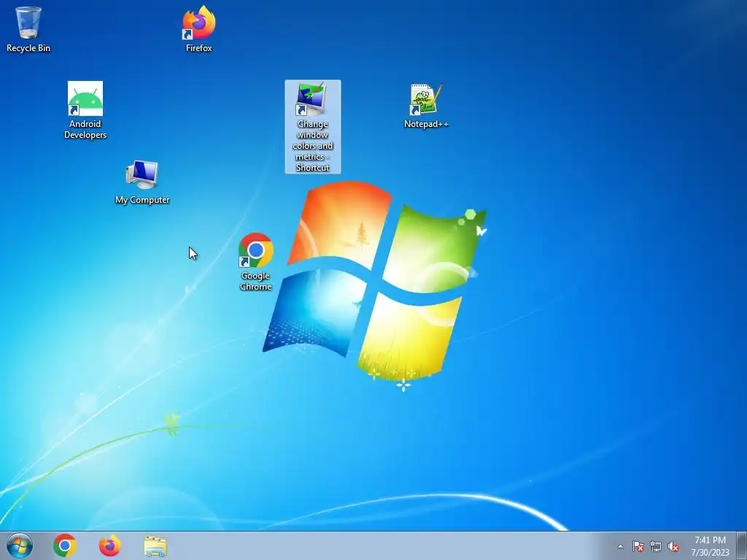This screenshot has height=560, width=747.
Task: Select the Recycle Bin desktop icon
Action: click(x=28, y=28)
